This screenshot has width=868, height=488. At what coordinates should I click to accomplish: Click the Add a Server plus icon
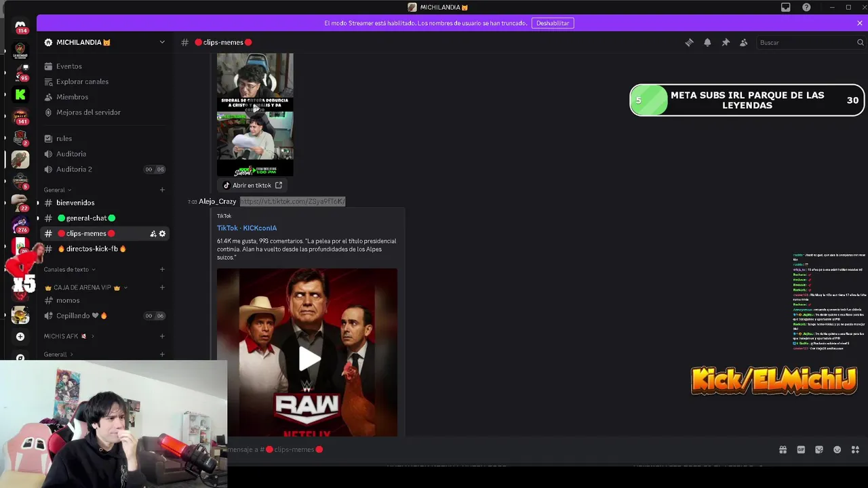(x=20, y=336)
